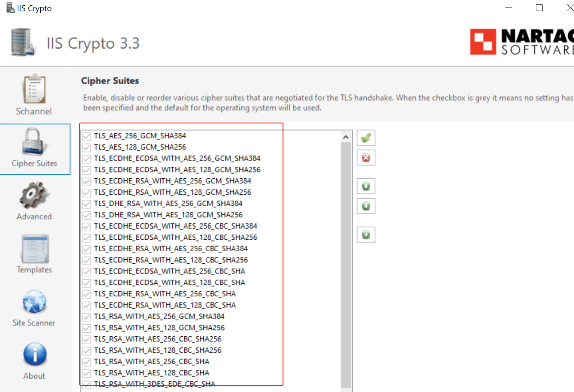Click the Cipher Suites heading text
574x392 pixels.
click(x=110, y=81)
